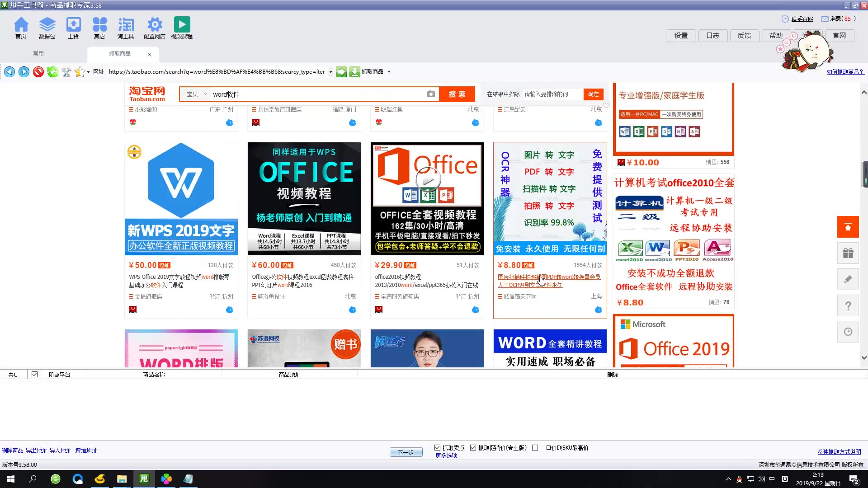Click the Wangwang chat icon under OCR product
Screen dimensions: 868x488
click(x=598, y=310)
